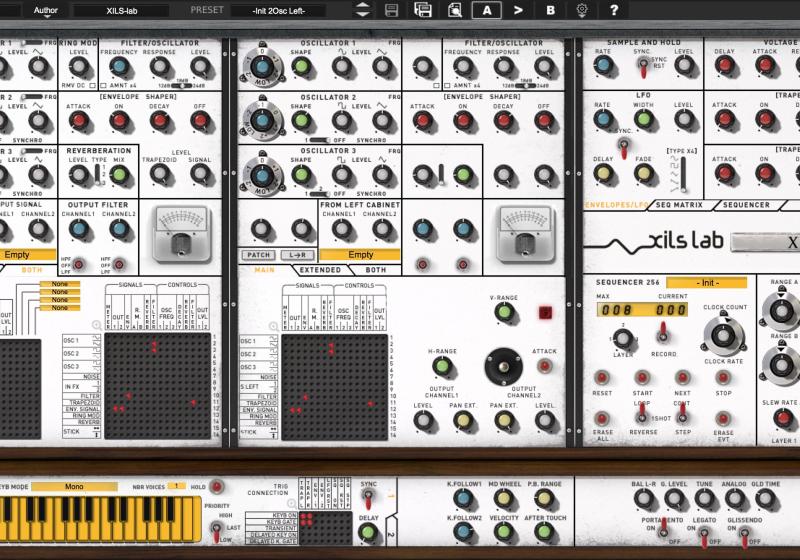
Task: Select the A preset slot
Action: 486,10
